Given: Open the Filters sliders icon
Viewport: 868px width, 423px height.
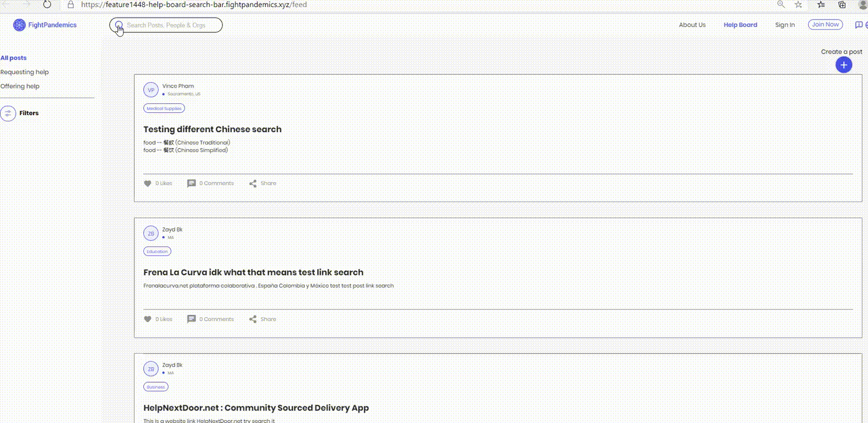Looking at the screenshot, I should coord(8,113).
